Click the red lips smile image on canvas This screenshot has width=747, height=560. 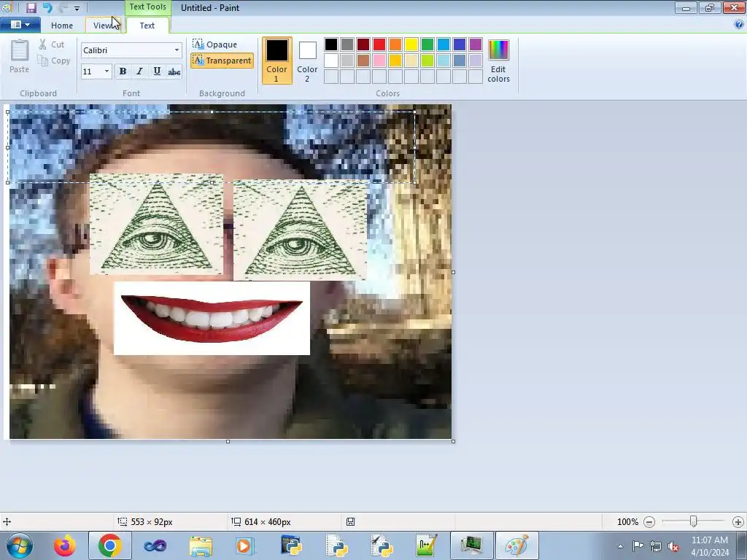pos(212,318)
